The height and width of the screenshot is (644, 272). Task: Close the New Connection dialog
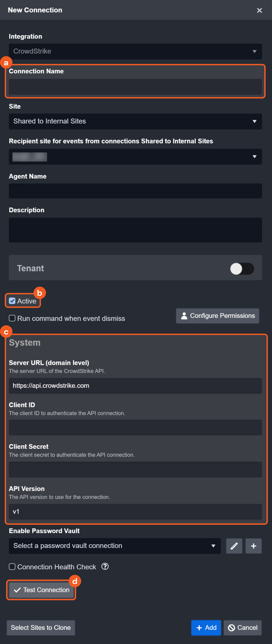(x=259, y=11)
